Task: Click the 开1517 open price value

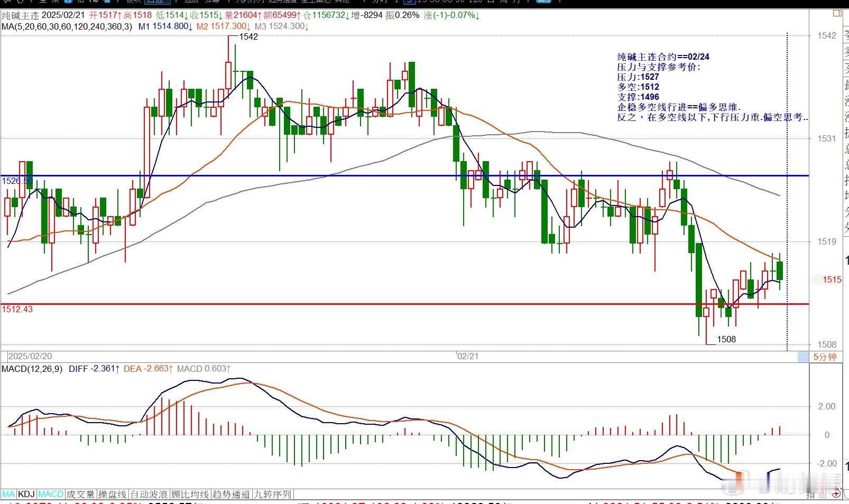Action: (x=106, y=15)
